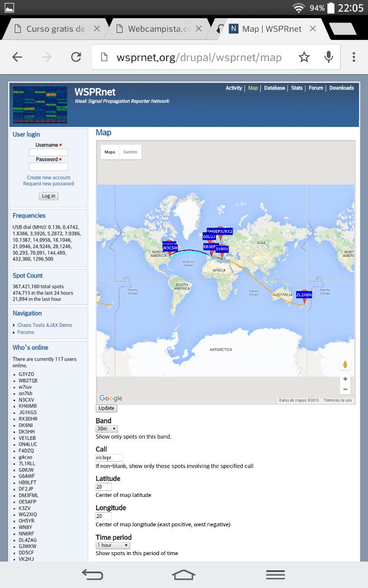The width and height of the screenshot is (368, 588).
Task: Switch map to Satélite view
Action: pyautogui.click(x=130, y=152)
